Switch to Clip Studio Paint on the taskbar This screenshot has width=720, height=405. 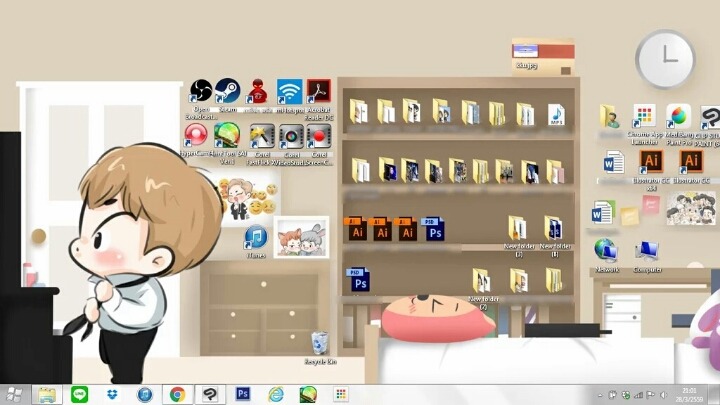[210, 394]
